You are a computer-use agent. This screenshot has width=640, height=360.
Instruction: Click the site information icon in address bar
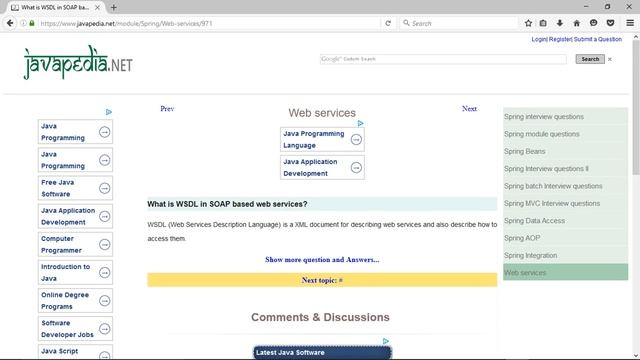[23, 23]
